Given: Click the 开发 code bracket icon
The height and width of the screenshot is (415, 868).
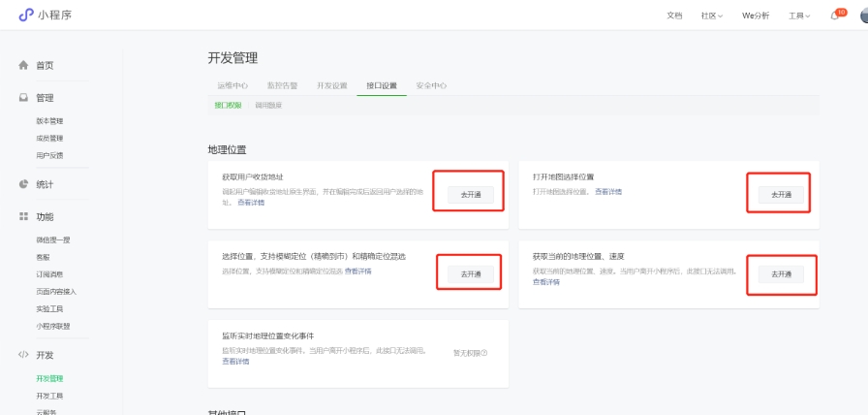Looking at the screenshot, I should (23, 355).
